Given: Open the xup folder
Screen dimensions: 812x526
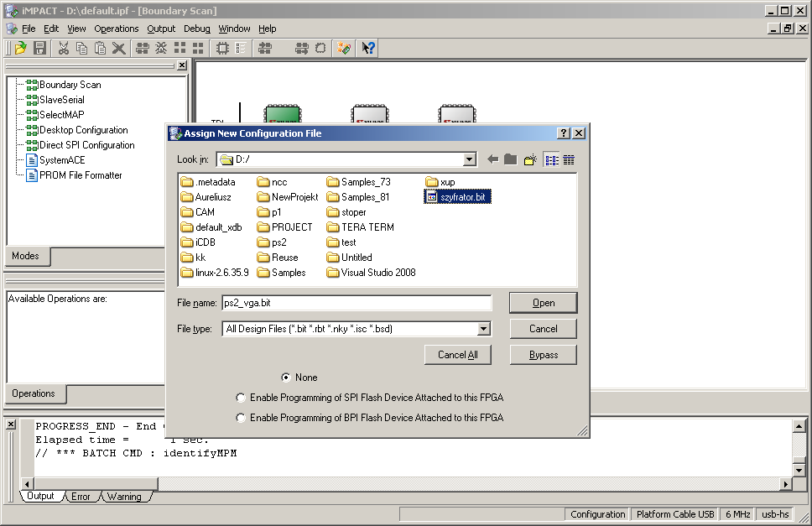Looking at the screenshot, I should pos(440,182).
